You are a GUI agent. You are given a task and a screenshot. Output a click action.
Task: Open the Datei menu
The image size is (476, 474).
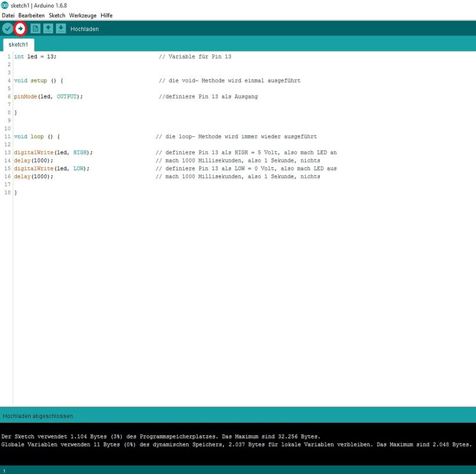8,16
